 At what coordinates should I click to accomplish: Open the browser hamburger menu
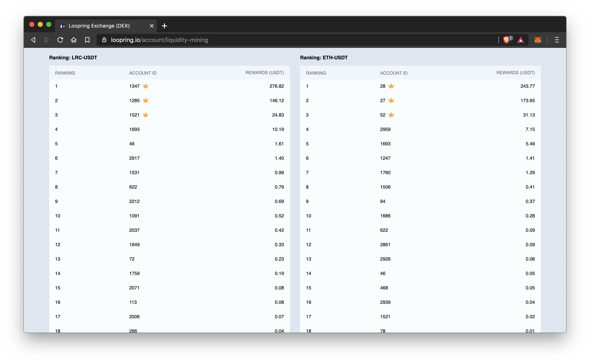pyautogui.click(x=557, y=40)
